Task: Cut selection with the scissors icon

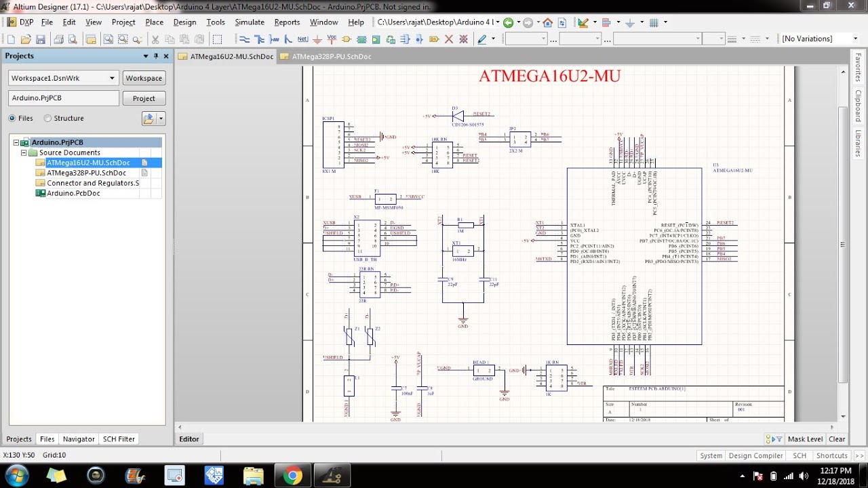Action: [155, 39]
